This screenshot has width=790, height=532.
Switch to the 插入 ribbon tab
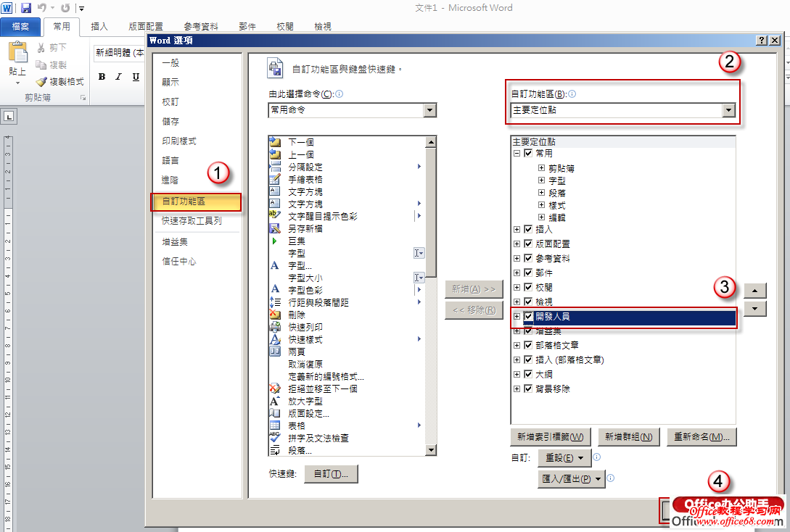coord(99,26)
